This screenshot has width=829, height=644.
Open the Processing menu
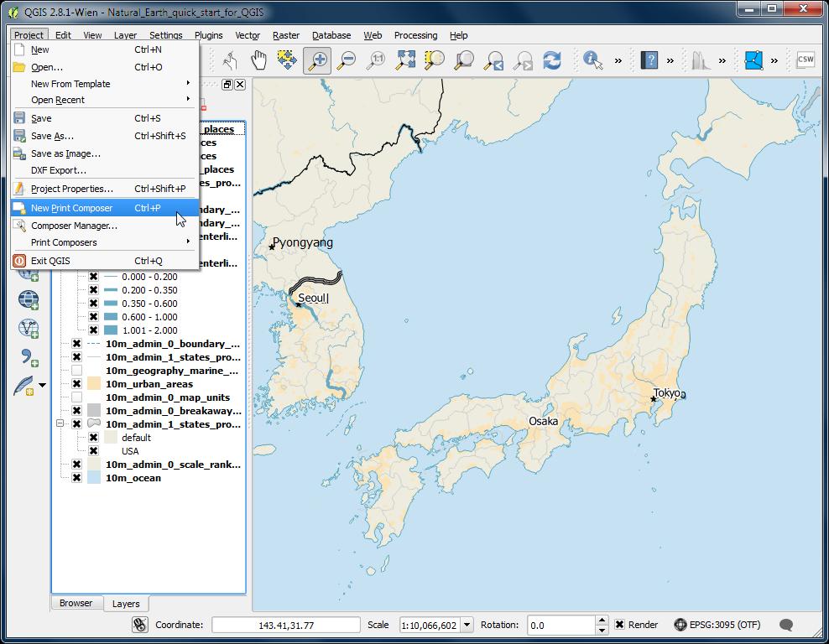(415, 35)
